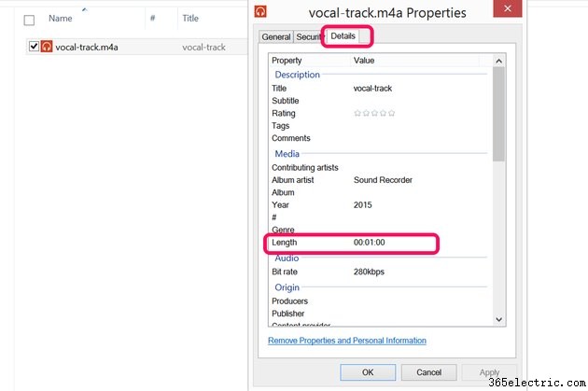Click the Apply button
Image resolution: width=588 pixels, height=391 pixels.
[489, 372]
